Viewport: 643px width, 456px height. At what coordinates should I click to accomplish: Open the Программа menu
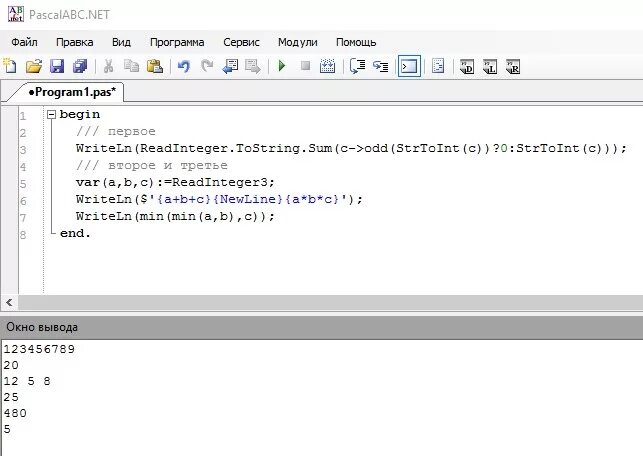(x=177, y=42)
